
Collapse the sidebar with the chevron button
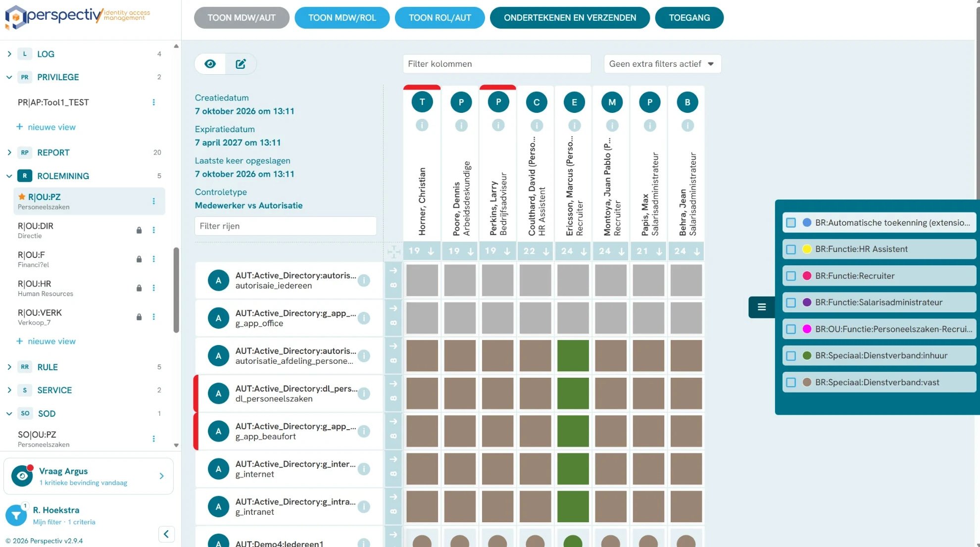click(166, 534)
